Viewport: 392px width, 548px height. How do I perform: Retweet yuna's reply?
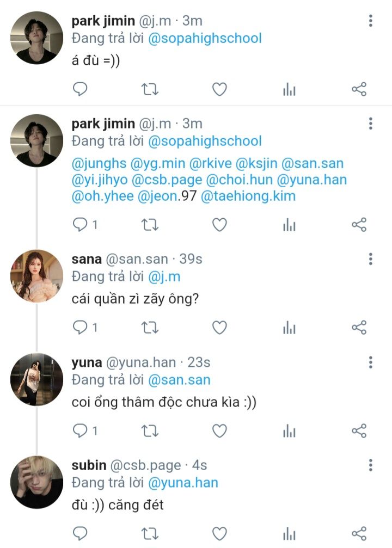(150, 431)
